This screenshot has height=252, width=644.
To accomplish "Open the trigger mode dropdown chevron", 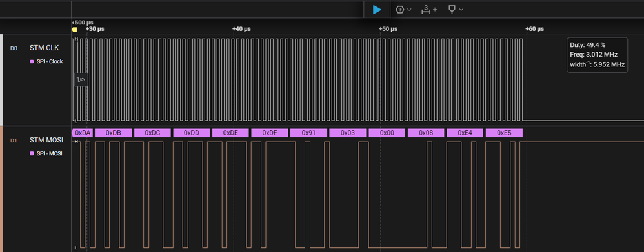I will click(x=409, y=10).
